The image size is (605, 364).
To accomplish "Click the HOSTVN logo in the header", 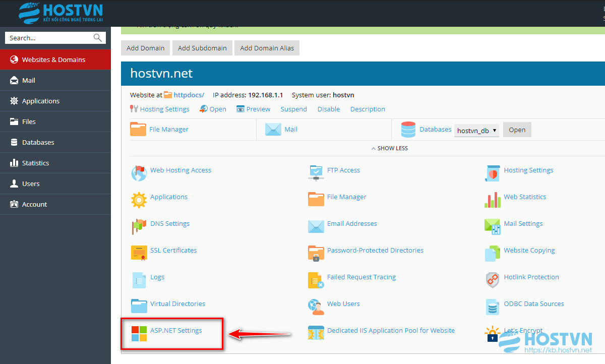I will pyautogui.click(x=60, y=14).
